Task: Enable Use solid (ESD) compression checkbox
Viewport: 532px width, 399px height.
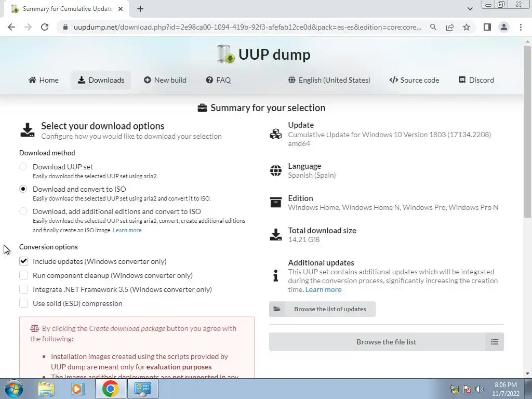Action: tap(23, 303)
